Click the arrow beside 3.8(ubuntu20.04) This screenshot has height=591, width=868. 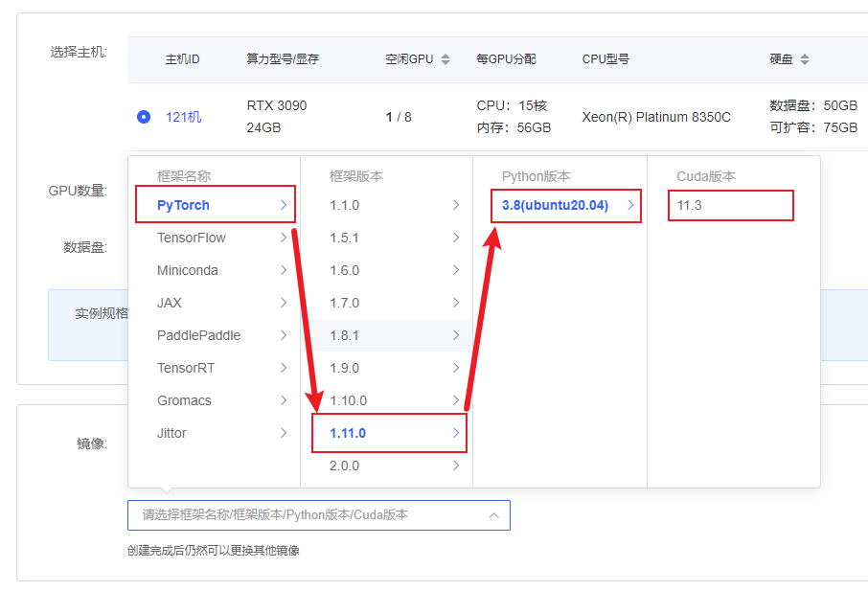pos(629,205)
